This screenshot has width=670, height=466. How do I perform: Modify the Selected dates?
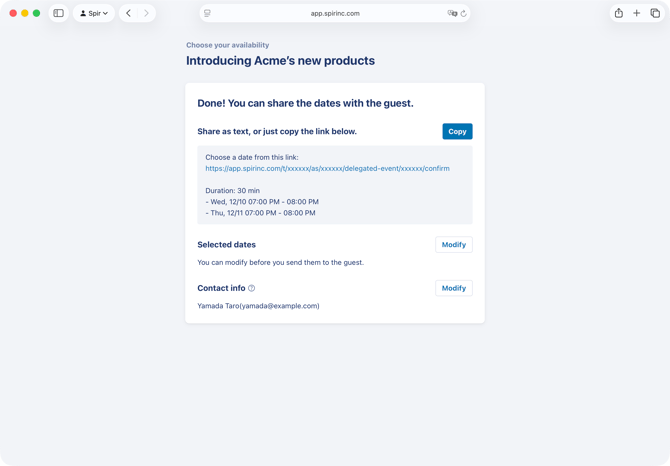pos(454,245)
